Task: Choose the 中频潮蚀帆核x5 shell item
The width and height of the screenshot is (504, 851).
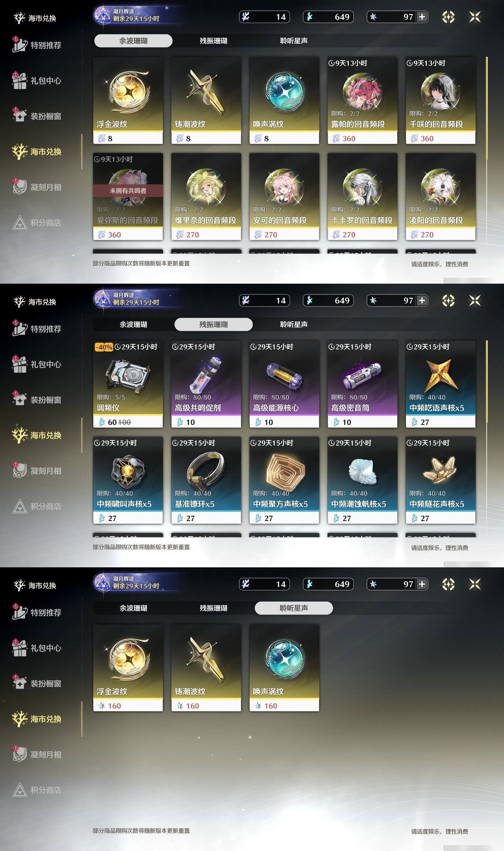Action: tap(362, 480)
